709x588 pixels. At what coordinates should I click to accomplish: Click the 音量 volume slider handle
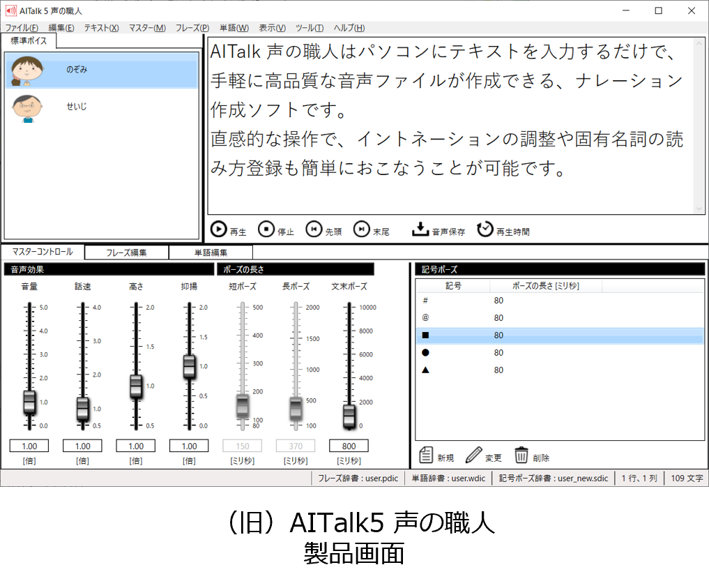pyautogui.click(x=29, y=402)
